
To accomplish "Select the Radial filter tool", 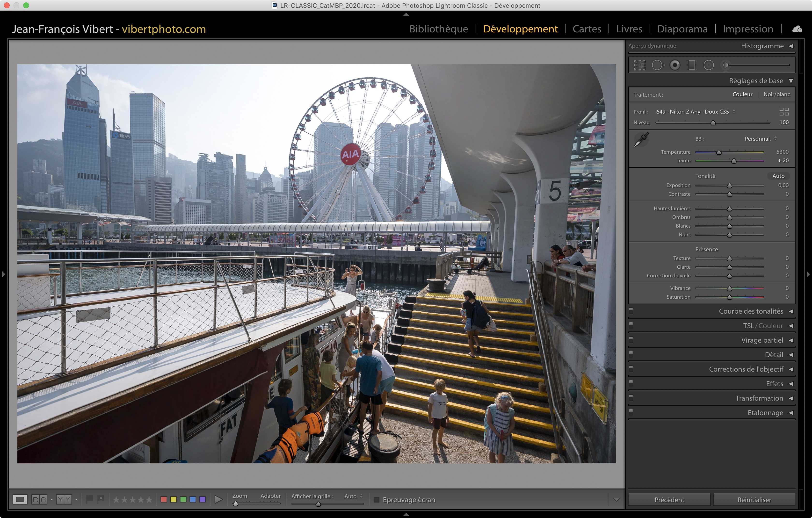I will tap(709, 65).
